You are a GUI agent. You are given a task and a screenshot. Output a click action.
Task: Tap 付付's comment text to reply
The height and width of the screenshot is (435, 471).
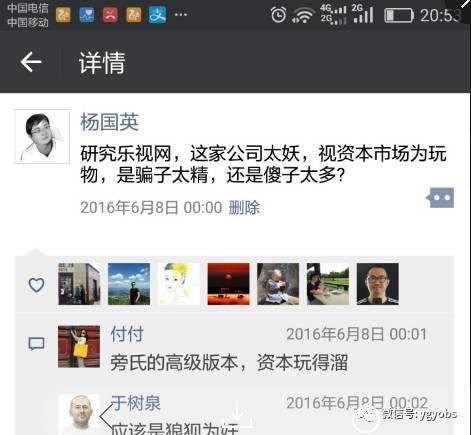click(x=229, y=363)
